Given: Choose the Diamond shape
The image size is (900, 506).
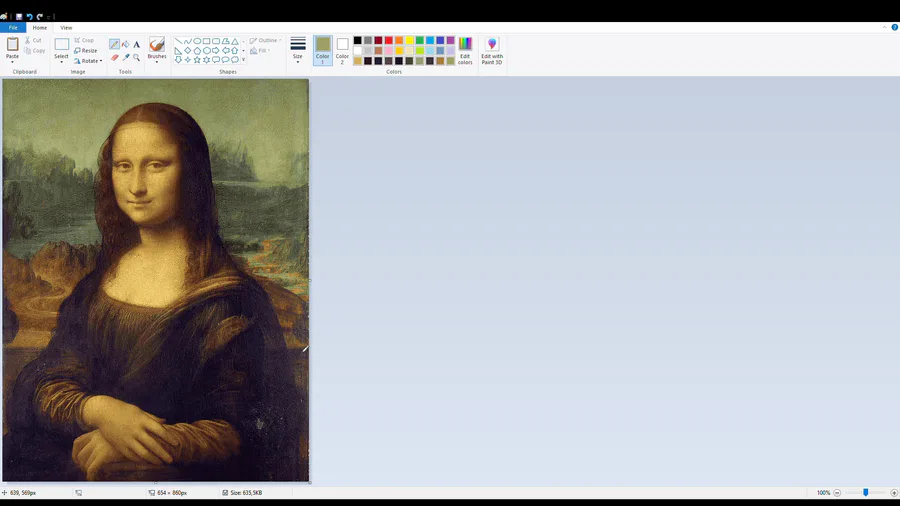Looking at the screenshot, I should pyautogui.click(x=187, y=50).
